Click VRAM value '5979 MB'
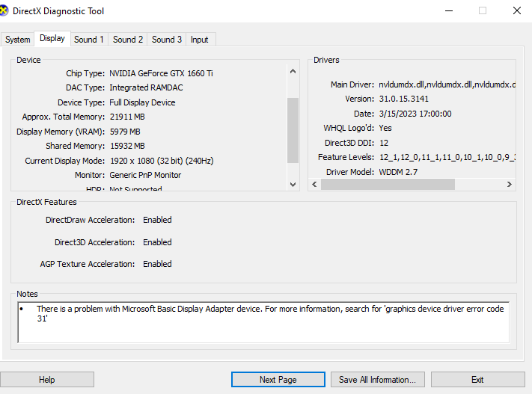 point(125,132)
